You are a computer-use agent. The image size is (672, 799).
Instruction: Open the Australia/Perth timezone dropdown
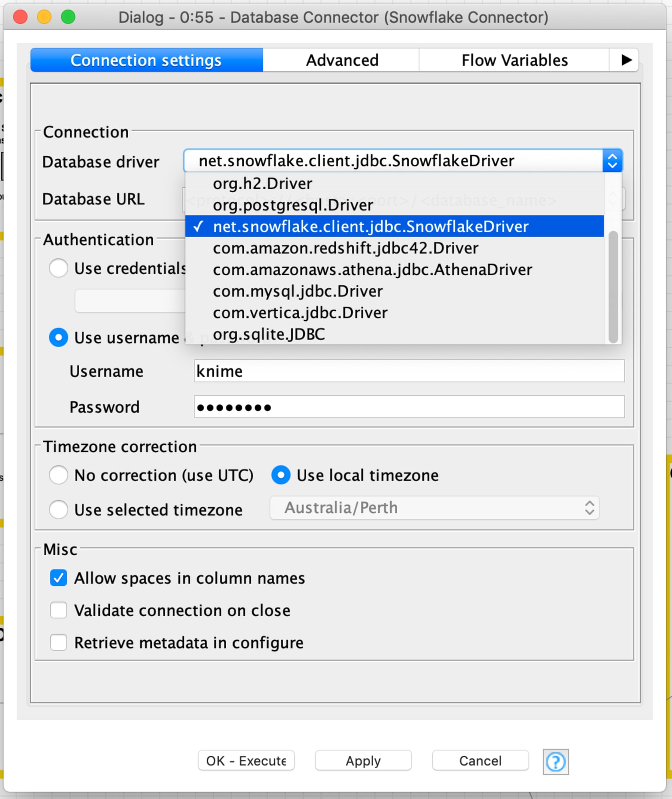coord(434,508)
